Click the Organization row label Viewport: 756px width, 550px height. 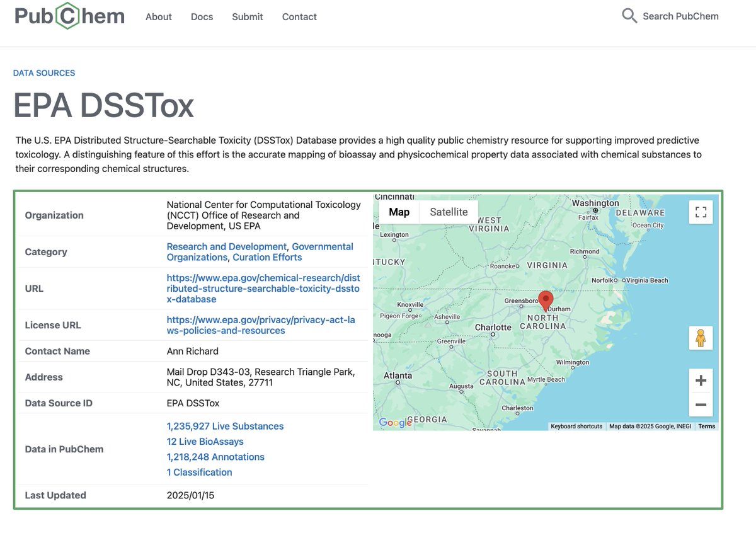click(x=54, y=215)
